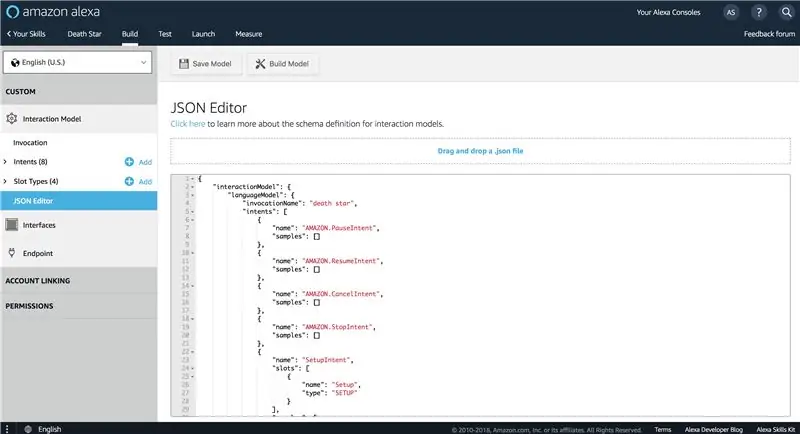The image size is (800, 434).
Task: Switch to the Build tab
Action: [x=130, y=34]
